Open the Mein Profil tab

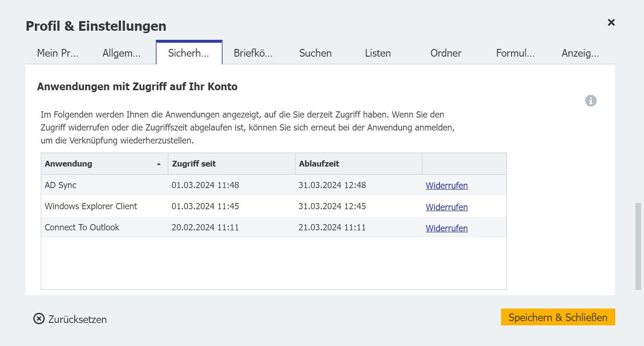(59, 53)
